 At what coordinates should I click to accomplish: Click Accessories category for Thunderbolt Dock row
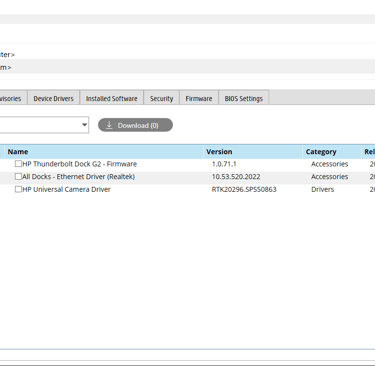(330, 164)
